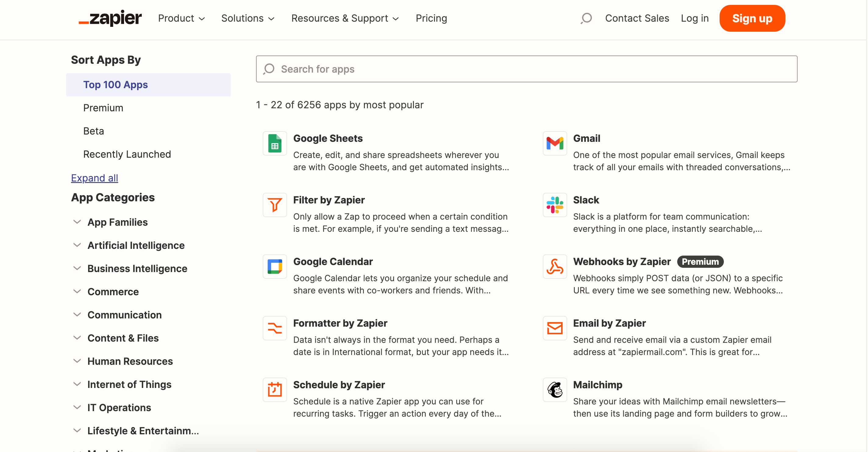
Task: Click the Google Sheets description text
Action: pyautogui.click(x=401, y=161)
